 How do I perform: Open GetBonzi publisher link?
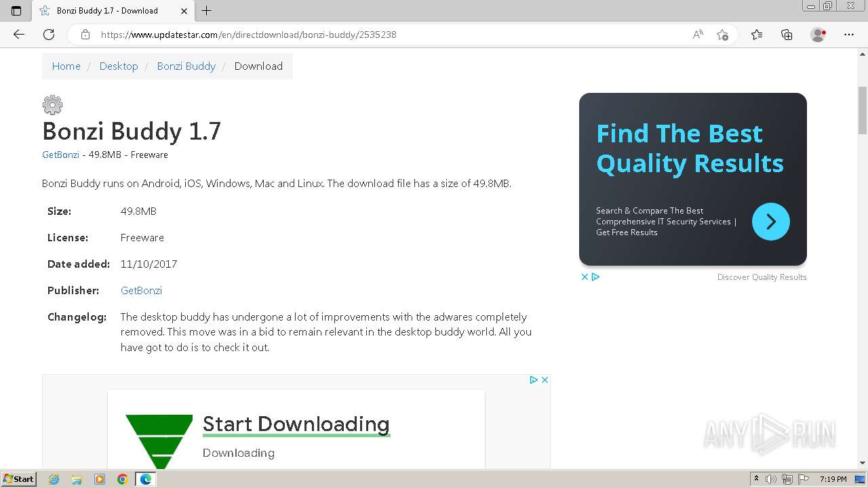(x=141, y=290)
